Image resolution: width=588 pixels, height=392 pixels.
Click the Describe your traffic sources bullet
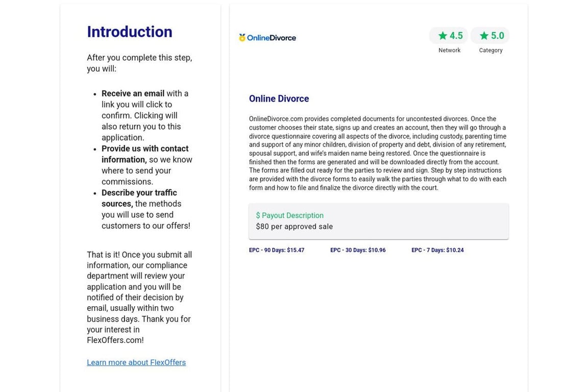coord(147,209)
